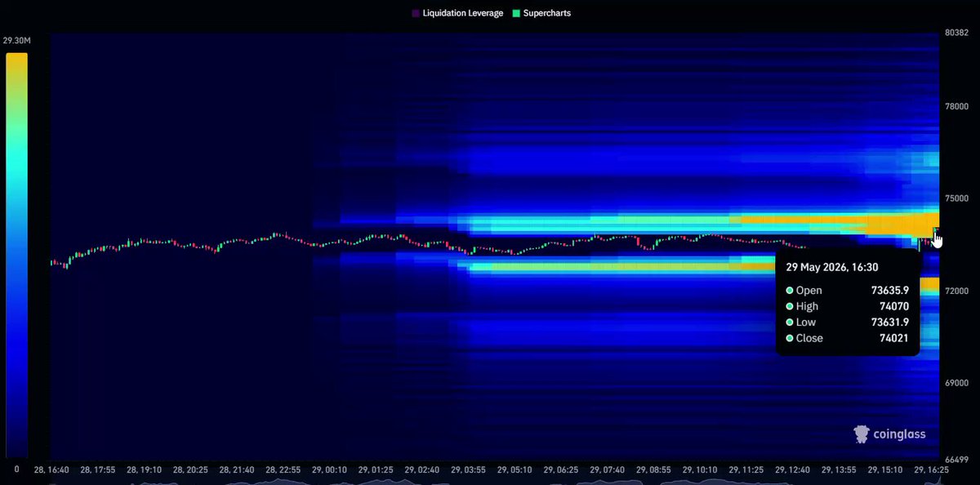Click the 29, 11:25 time axis label
Image resolution: width=980 pixels, height=485 pixels.
pyautogui.click(x=745, y=471)
